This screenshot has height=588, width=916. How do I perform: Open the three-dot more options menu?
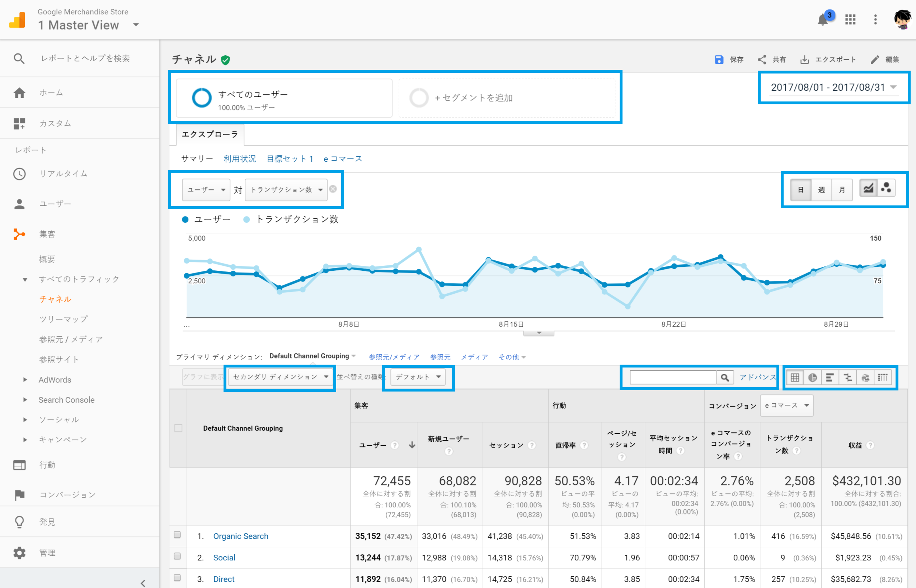pos(875,19)
